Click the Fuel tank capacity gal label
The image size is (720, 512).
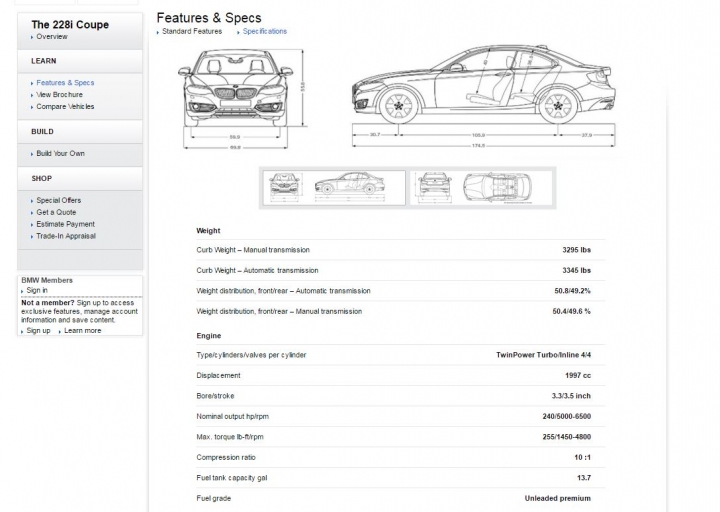[231, 478]
